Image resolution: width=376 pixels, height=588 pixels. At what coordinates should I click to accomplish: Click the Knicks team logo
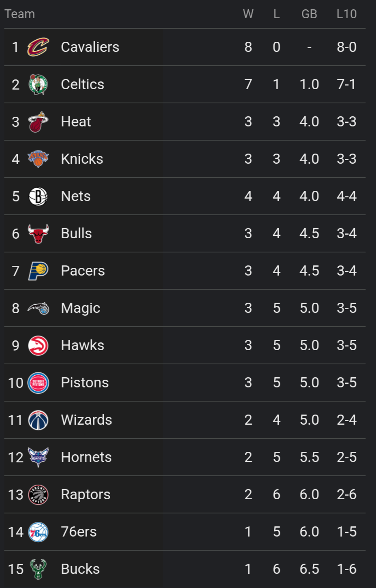(x=38, y=159)
